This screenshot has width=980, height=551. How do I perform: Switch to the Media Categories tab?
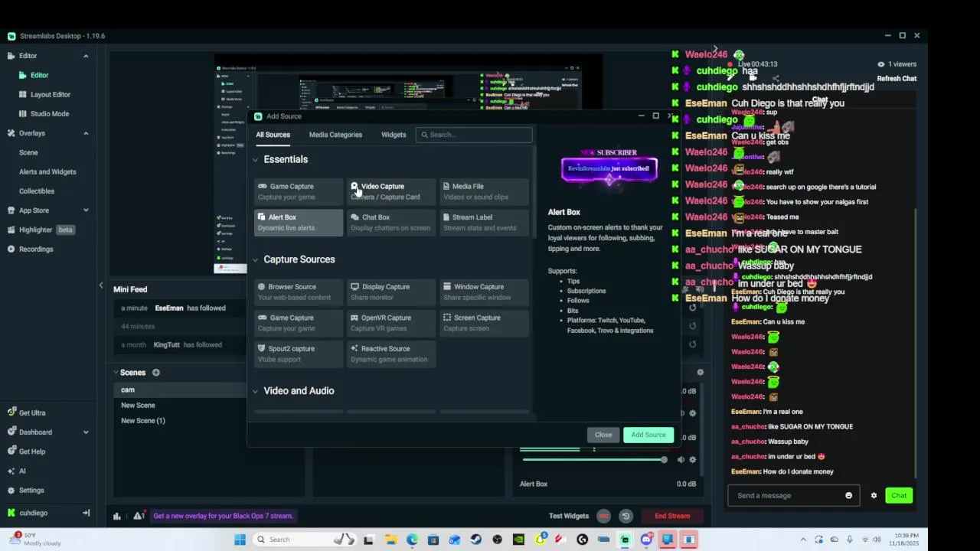coord(335,135)
